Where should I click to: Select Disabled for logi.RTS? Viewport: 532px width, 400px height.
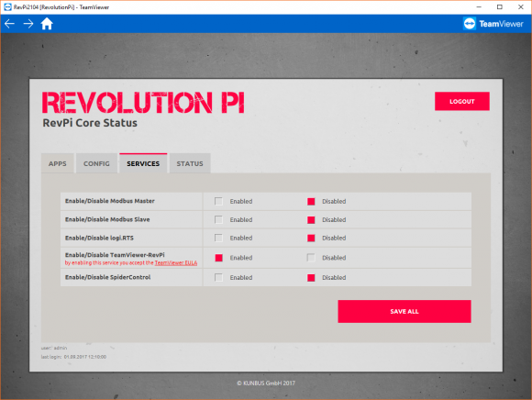311,239
